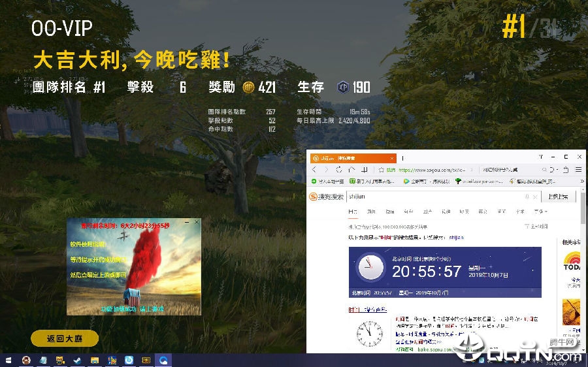Click the 返回大廳 button in the game
Viewport: 588px width, 367px height.
pyautogui.click(x=65, y=338)
